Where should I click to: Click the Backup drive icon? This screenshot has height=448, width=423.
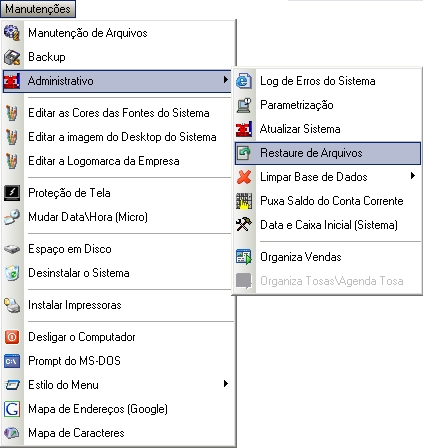point(12,57)
